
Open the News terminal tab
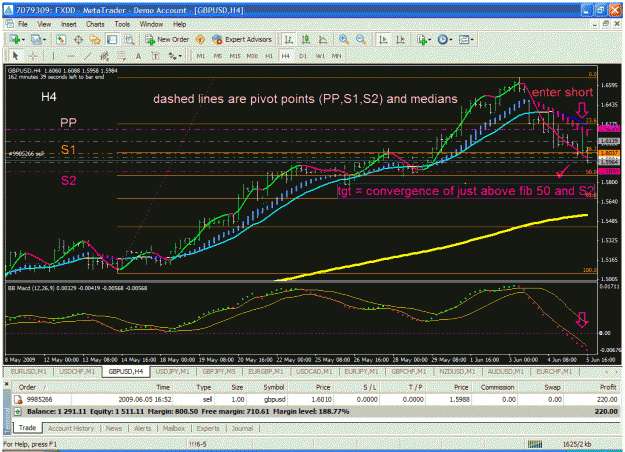click(114, 428)
